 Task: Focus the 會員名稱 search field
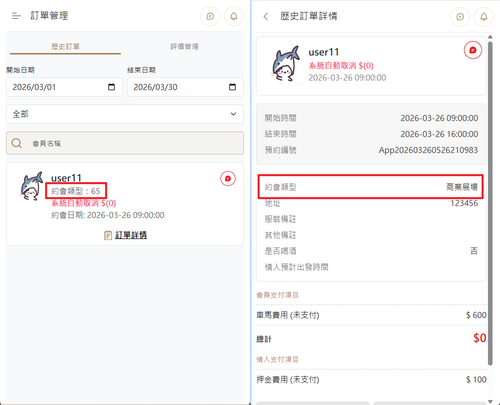tap(125, 143)
